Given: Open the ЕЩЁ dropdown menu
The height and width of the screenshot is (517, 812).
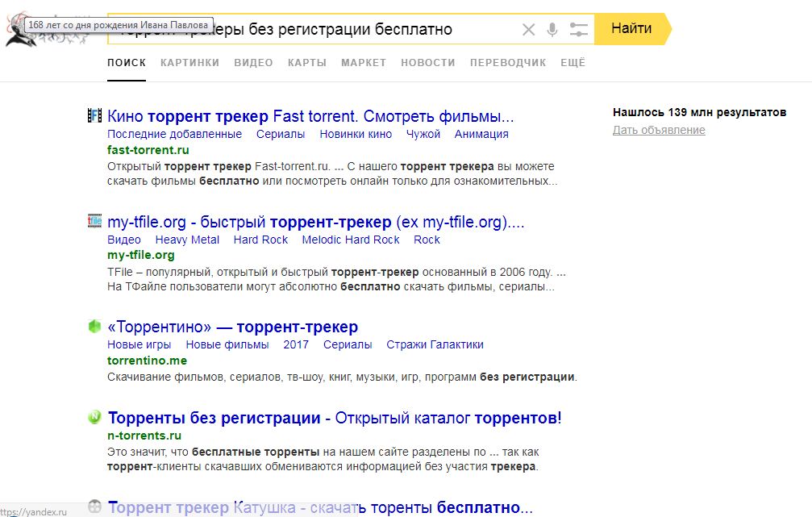Looking at the screenshot, I should pyautogui.click(x=573, y=62).
